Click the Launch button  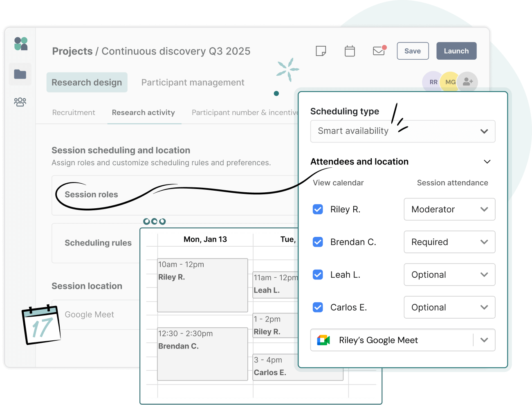coord(456,51)
